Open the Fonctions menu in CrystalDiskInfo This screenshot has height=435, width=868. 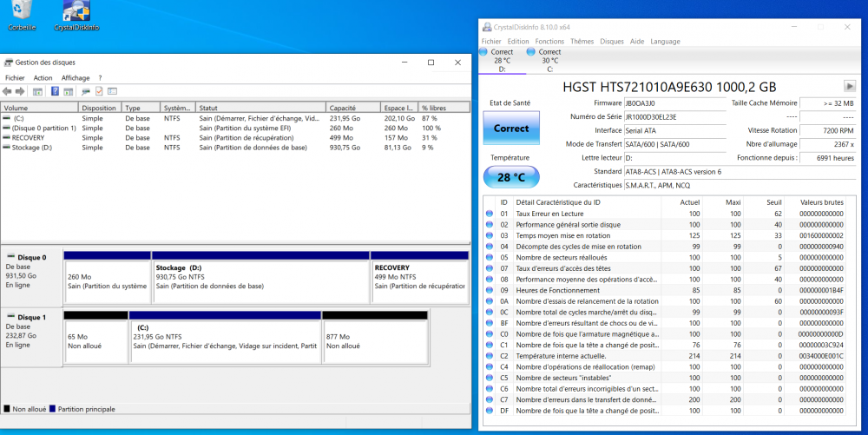pos(549,41)
